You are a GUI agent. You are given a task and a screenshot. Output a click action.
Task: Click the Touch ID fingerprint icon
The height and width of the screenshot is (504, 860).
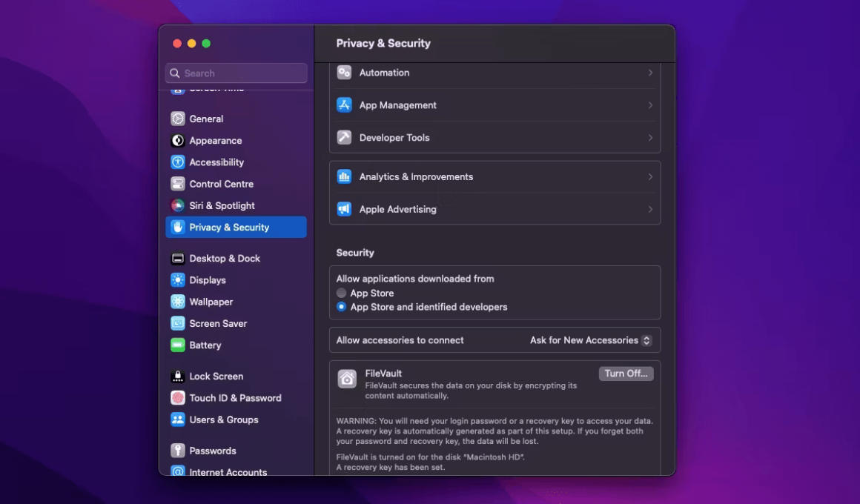click(x=178, y=397)
